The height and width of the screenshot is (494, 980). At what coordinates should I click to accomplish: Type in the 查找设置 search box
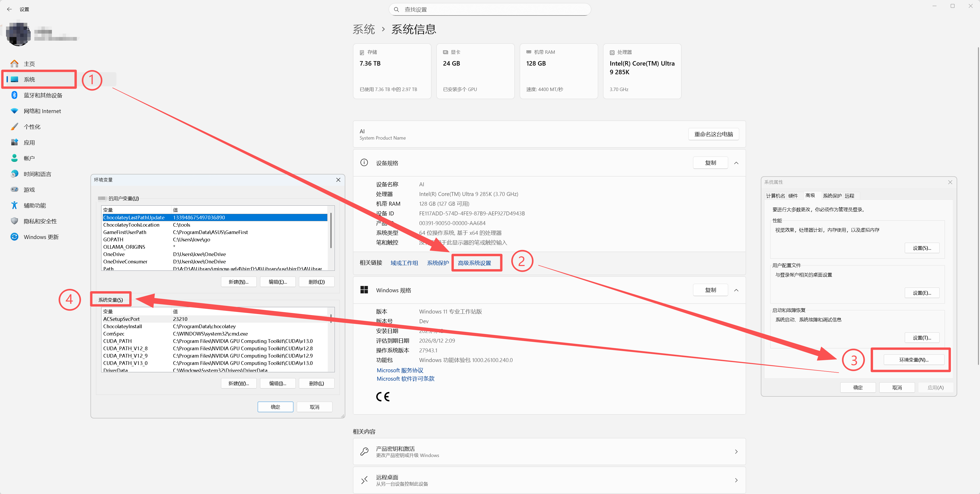490,9
